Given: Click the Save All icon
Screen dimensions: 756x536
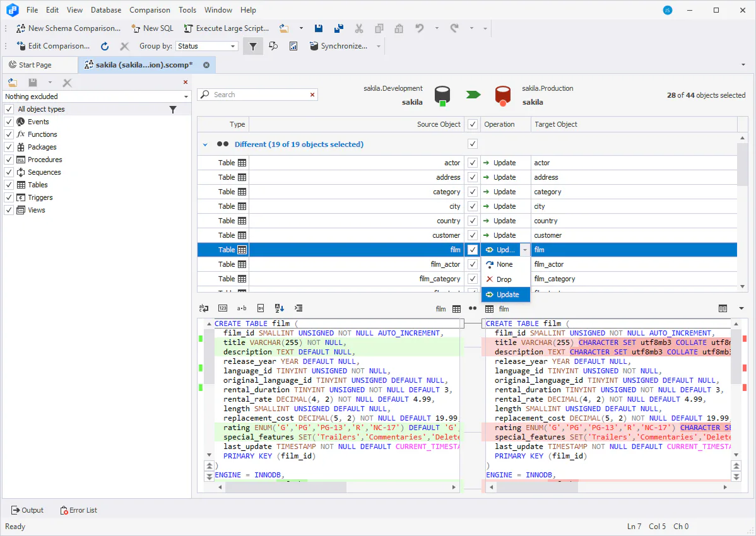Looking at the screenshot, I should (x=339, y=28).
